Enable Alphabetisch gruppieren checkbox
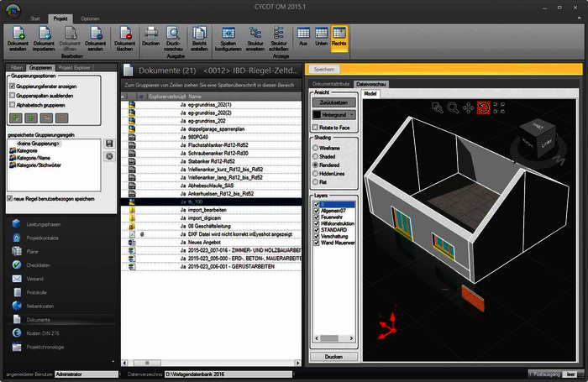Image resolution: width=588 pixels, height=382 pixels. click(x=12, y=105)
